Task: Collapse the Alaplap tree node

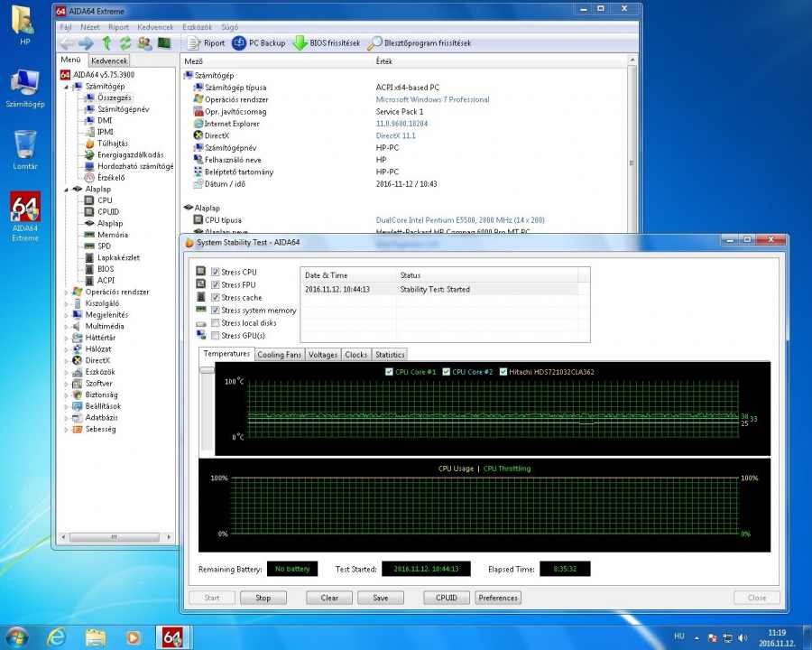Action: click(66, 190)
